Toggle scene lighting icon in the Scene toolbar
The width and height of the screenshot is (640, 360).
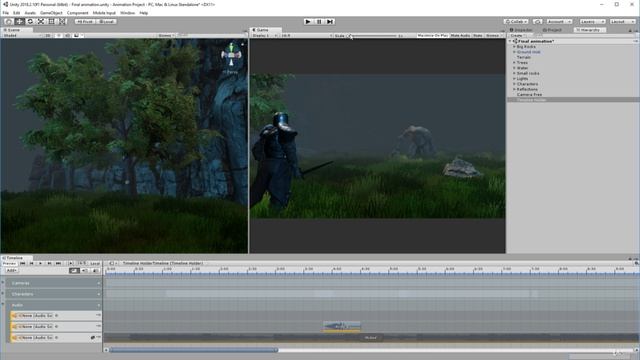[x=59, y=36]
